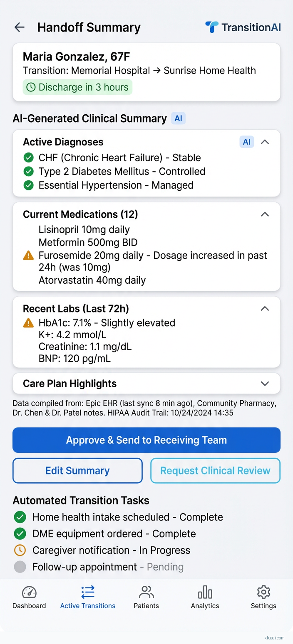Expand Care Plan Highlights

[265, 383]
